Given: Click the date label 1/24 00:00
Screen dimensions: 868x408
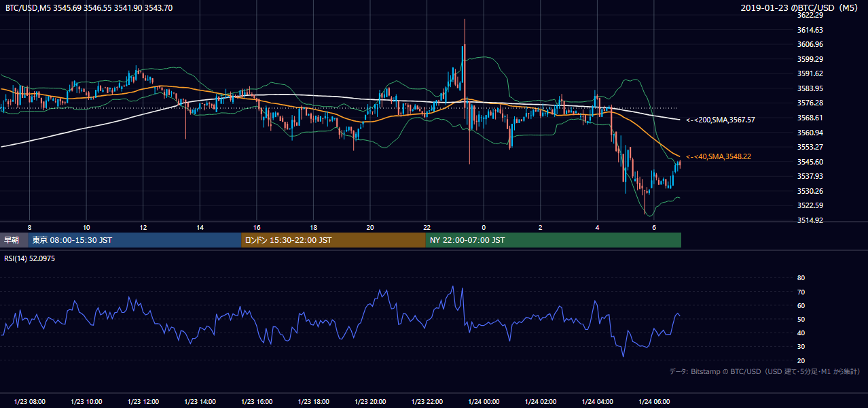Looking at the screenshot, I should [x=484, y=402].
